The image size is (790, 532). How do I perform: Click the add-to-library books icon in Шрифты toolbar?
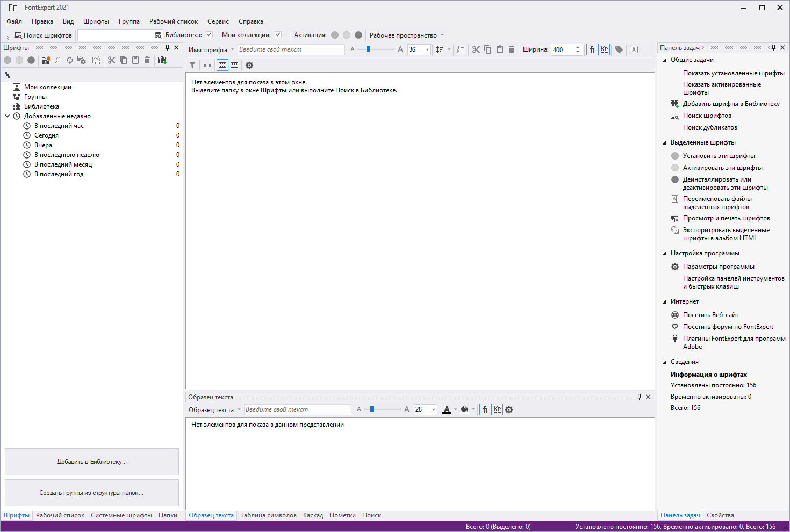pos(162,60)
